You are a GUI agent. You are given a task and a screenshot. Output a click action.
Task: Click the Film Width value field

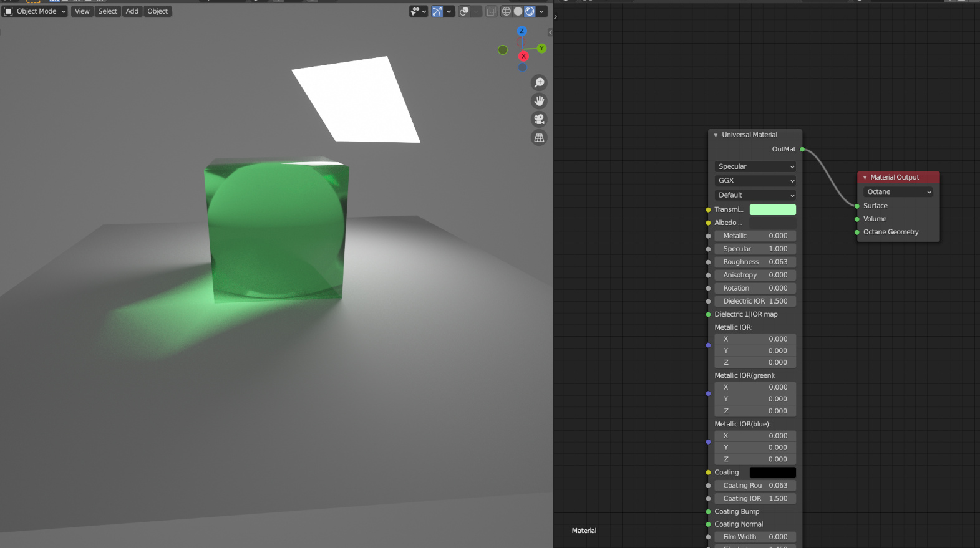pos(755,537)
